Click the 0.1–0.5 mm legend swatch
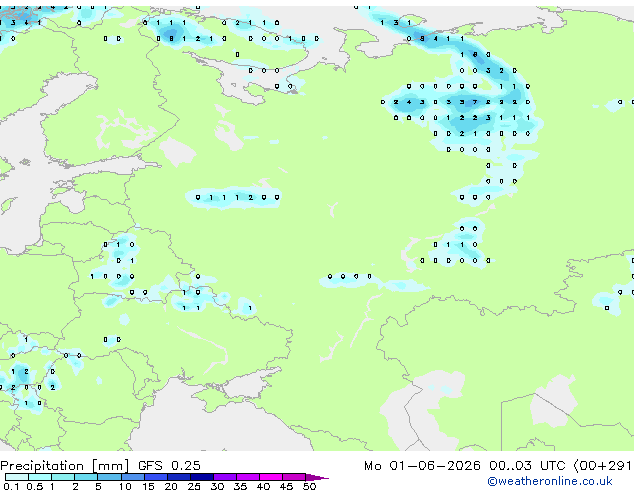 tap(17, 477)
